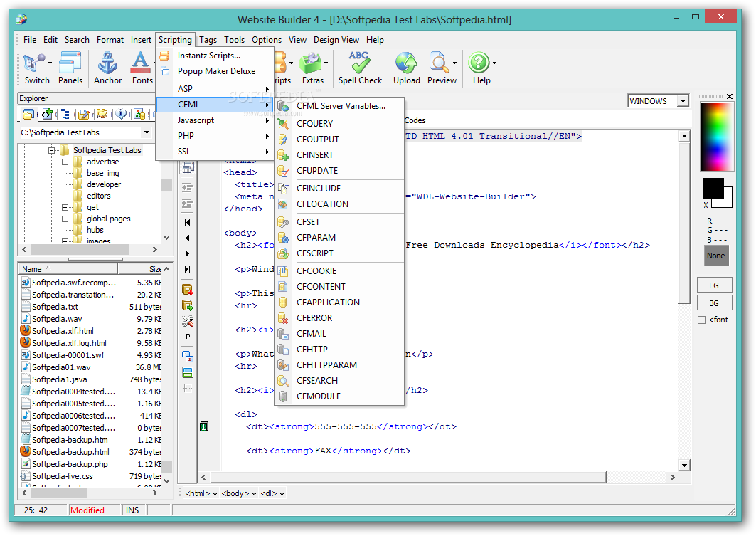Screen dimensions: 756x536
Task: Open the Fonts tool icon
Action: click(140, 63)
